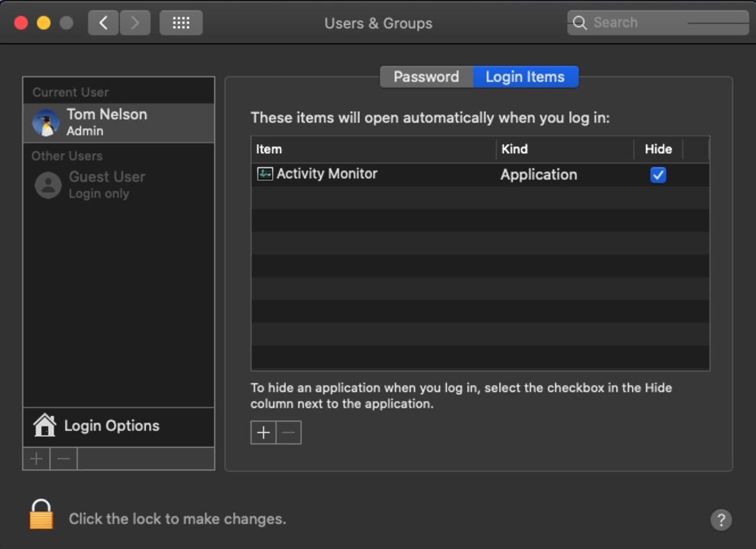The image size is (756, 549).
Task: Open the help question mark button
Action: [721, 520]
